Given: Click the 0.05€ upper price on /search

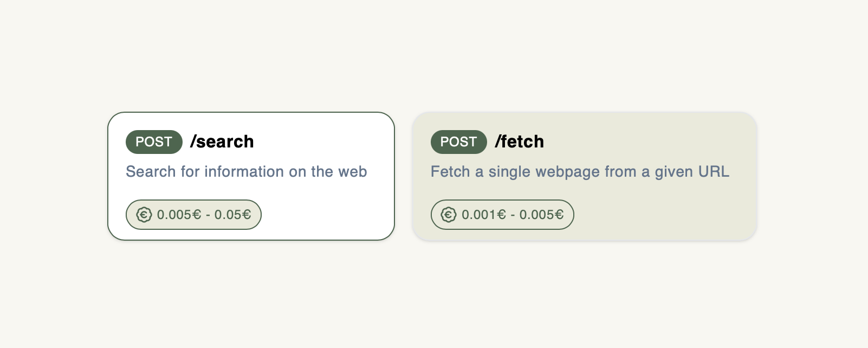Looking at the screenshot, I should pos(233,215).
